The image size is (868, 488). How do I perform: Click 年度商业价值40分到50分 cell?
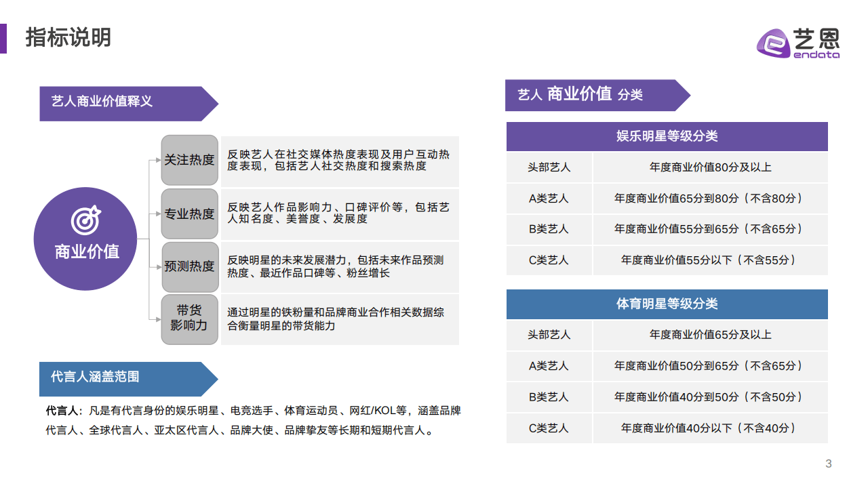coord(711,397)
